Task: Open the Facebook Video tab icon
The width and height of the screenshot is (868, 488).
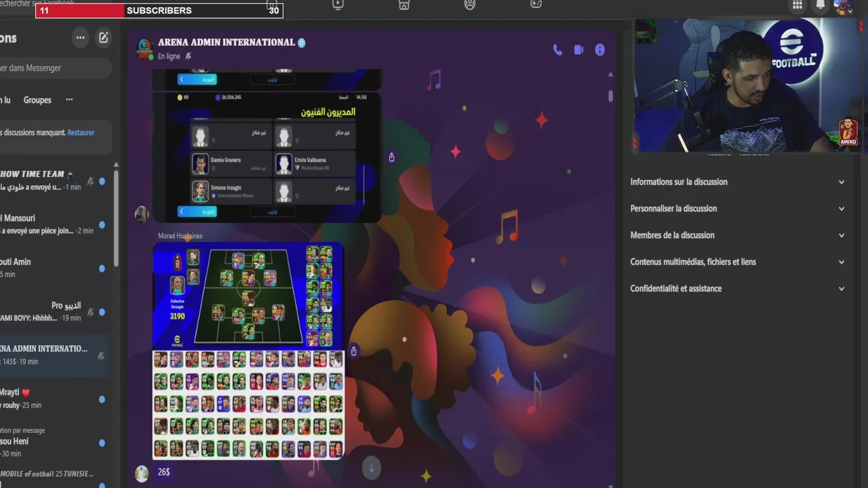Action: (x=338, y=5)
